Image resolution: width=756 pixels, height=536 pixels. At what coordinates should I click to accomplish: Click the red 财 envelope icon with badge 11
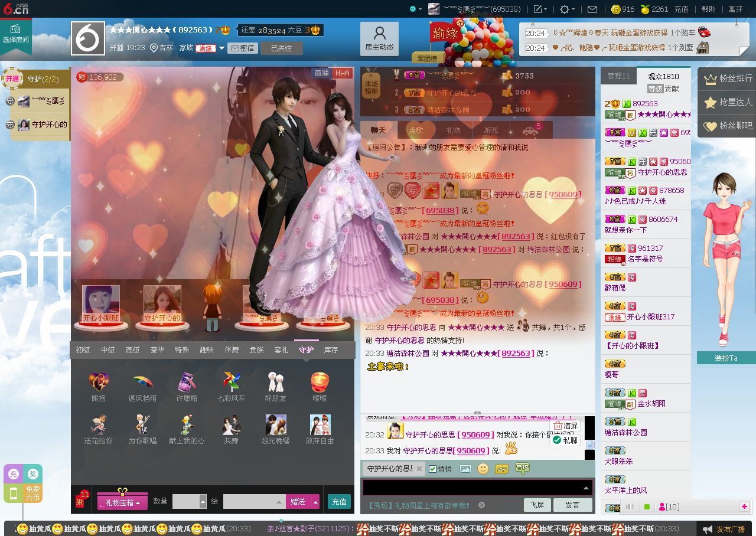point(82,500)
